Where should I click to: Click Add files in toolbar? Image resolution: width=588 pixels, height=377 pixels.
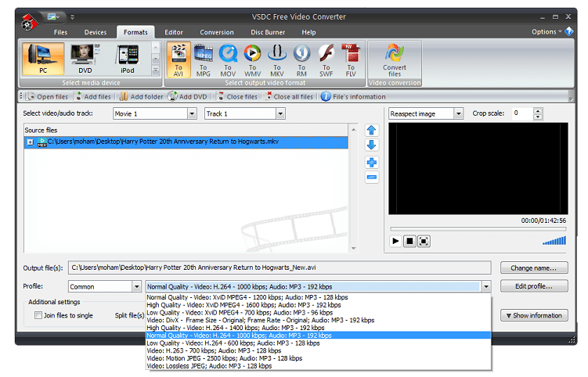92,97
